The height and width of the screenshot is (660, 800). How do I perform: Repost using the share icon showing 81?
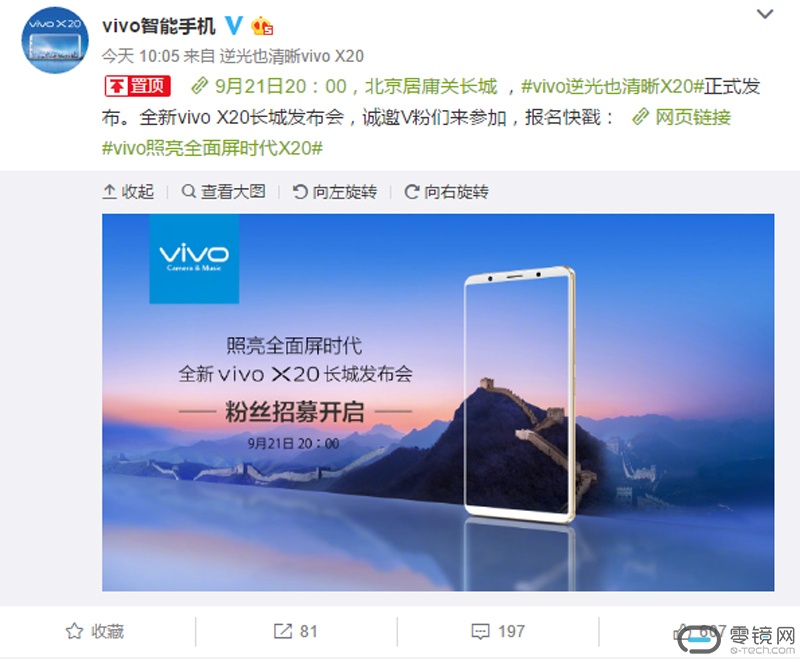pyautogui.click(x=295, y=631)
